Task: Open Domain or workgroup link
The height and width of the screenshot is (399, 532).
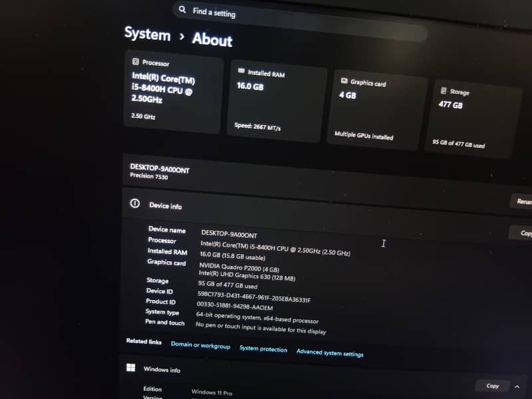Action: click(x=201, y=345)
